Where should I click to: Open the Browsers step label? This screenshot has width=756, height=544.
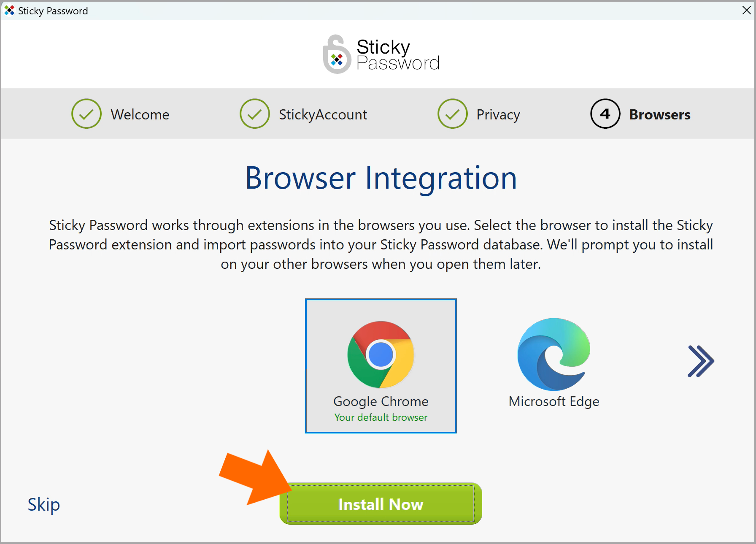[660, 115]
